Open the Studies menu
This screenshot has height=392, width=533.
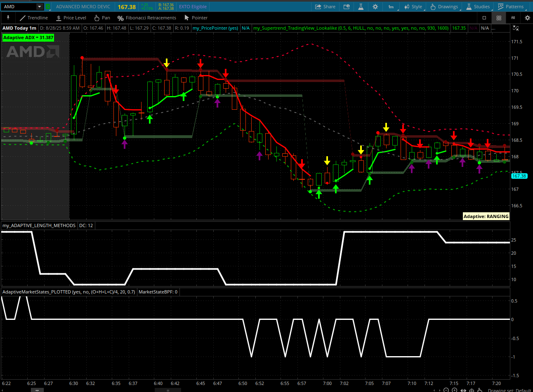coord(478,7)
